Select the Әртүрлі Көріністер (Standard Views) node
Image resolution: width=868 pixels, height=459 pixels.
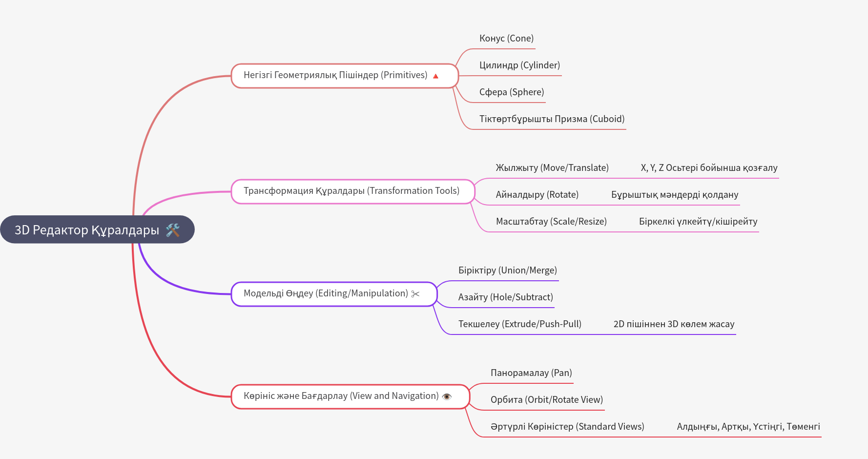(x=567, y=427)
